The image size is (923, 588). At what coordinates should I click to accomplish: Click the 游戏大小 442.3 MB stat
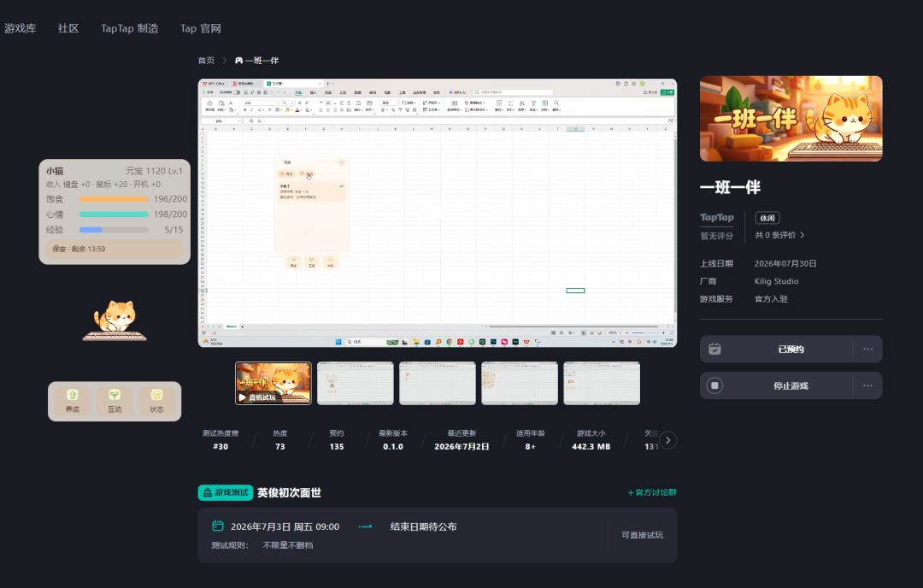[x=591, y=439]
